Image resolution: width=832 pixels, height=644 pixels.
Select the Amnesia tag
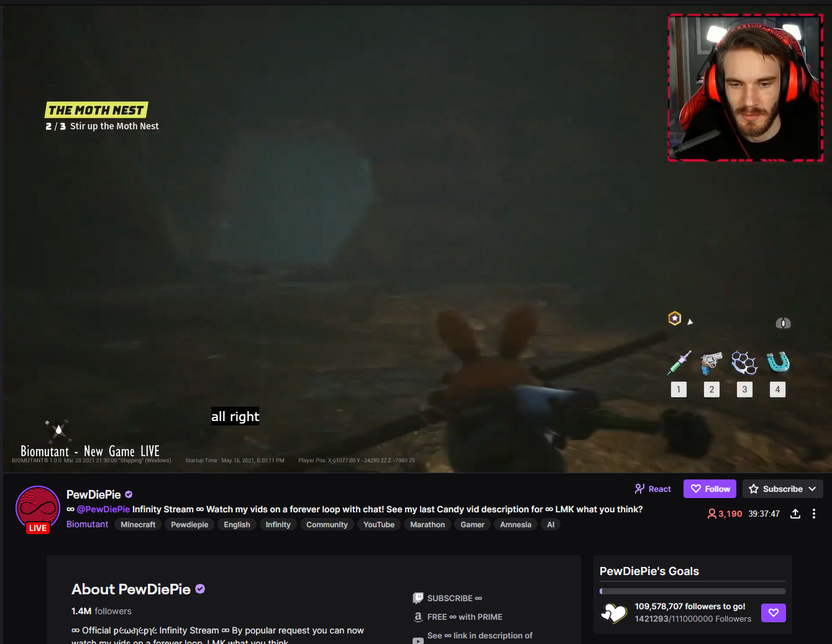pyautogui.click(x=516, y=525)
